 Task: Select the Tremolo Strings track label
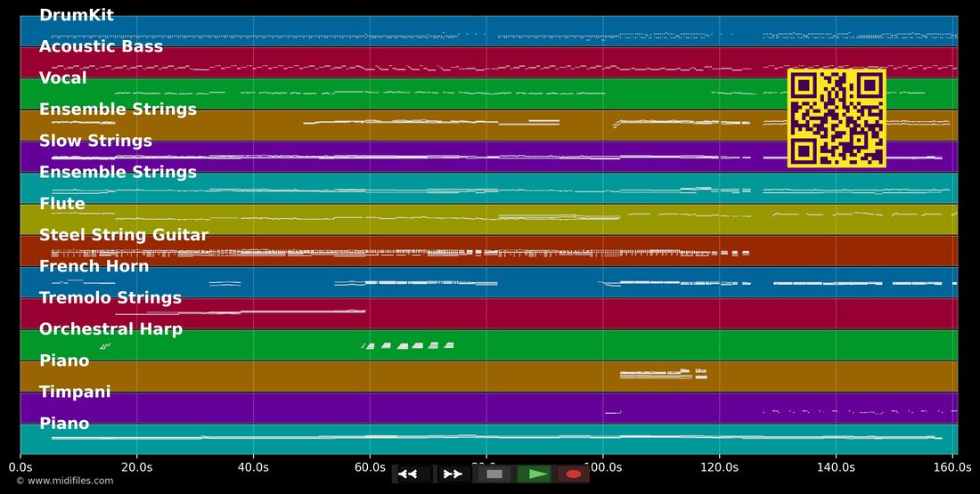[x=110, y=297]
